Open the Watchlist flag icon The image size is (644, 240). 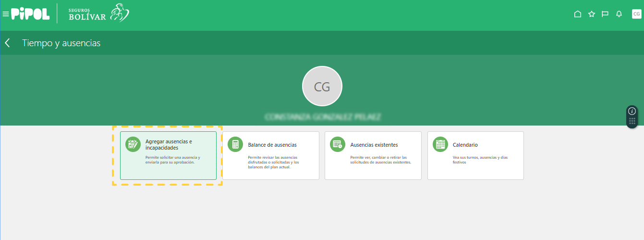(x=605, y=14)
